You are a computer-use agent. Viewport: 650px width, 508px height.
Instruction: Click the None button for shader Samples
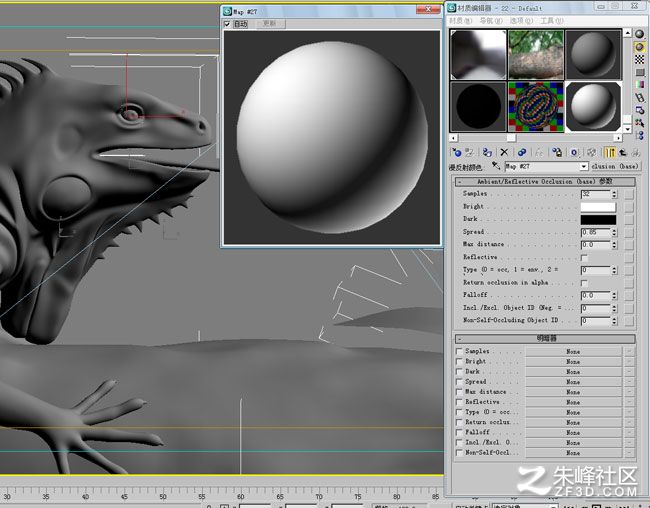573,352
